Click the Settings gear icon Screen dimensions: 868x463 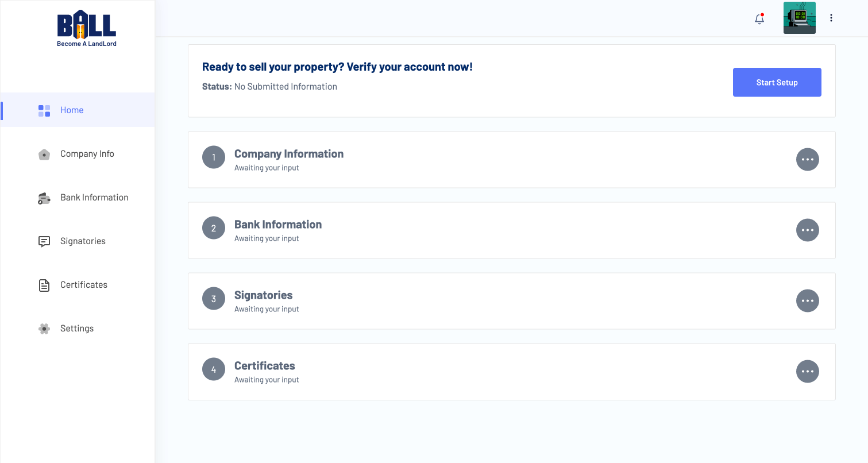pos(44,329)
